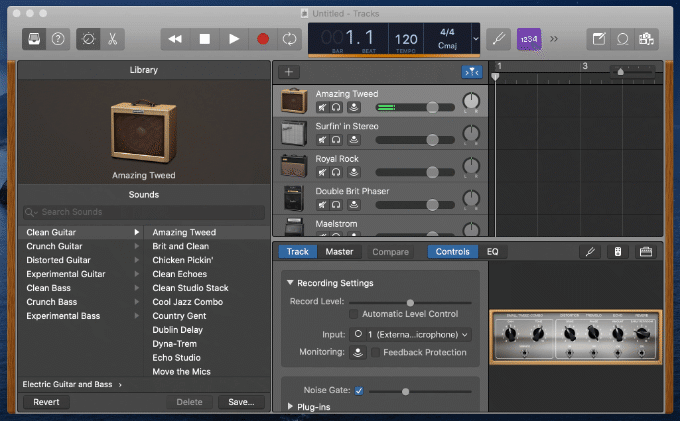
Task: Toggle the Monitoring button
Action: [x=358, y=352]
